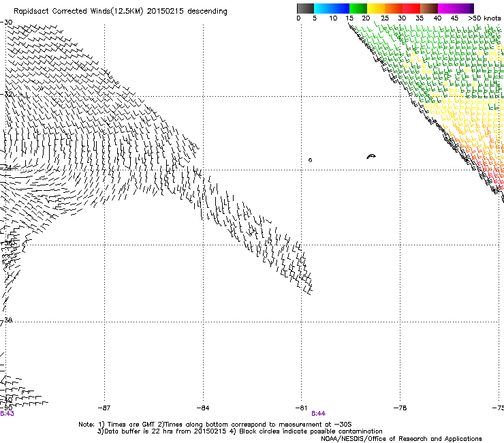This screenshot has width=504, height=443.
Task: Click the '10' legend scale label
Action: (333, 18)
